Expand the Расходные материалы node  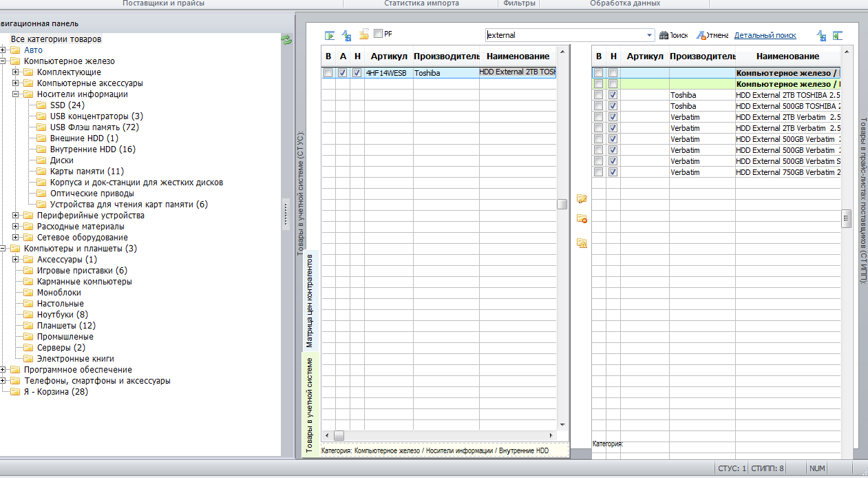point(16,227)
